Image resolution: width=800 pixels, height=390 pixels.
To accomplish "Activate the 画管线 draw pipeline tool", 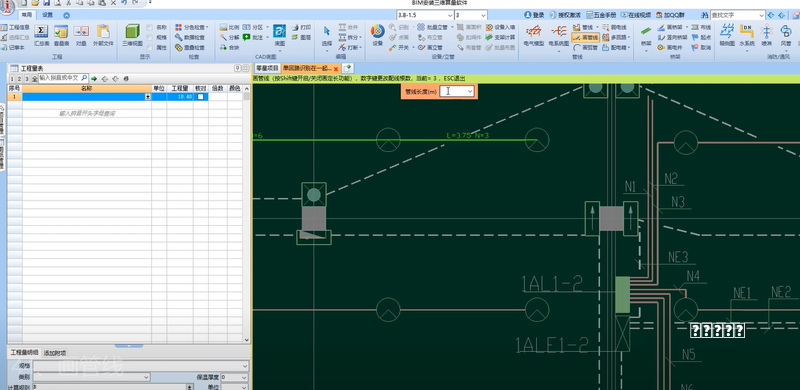I will (x=585, y=37).
